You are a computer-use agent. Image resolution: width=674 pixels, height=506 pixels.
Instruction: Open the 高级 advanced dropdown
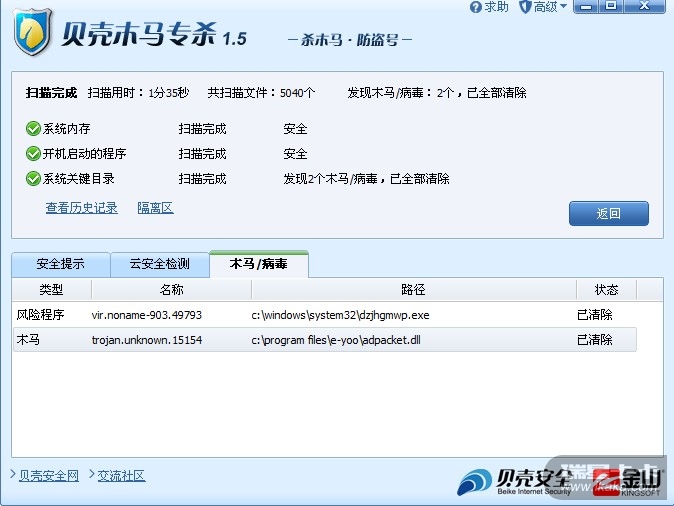coord(543,7)
